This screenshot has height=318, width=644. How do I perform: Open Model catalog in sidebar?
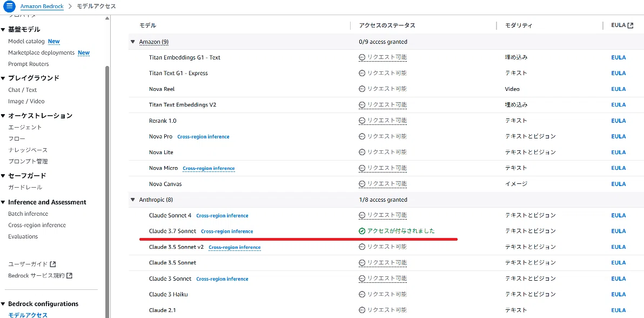tap(26, 42)
